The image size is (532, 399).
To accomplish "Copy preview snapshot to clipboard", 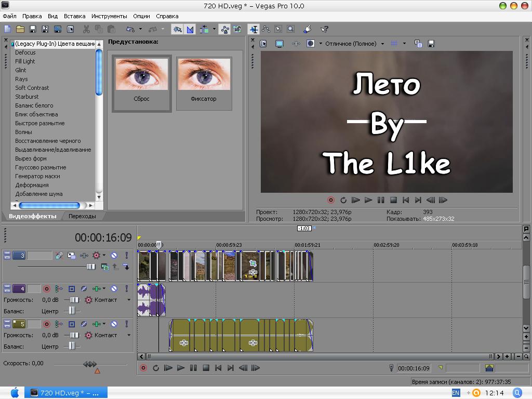I will pyautogui.click(x=418, y=44).
